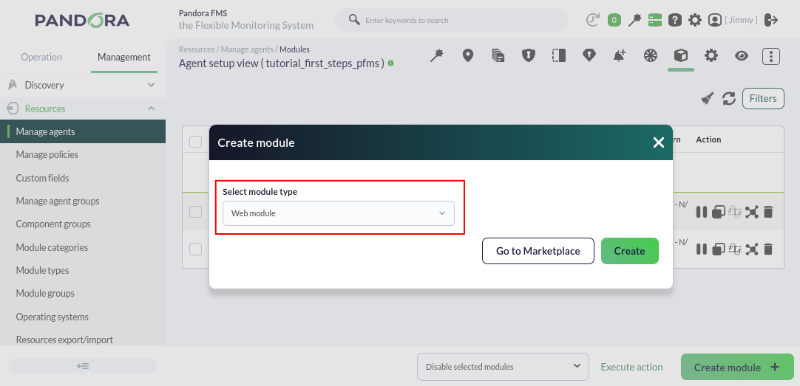800x386 pixels.
Task: Click the Create module plus button
Action: pyautogui.click(x=737, y=367)
